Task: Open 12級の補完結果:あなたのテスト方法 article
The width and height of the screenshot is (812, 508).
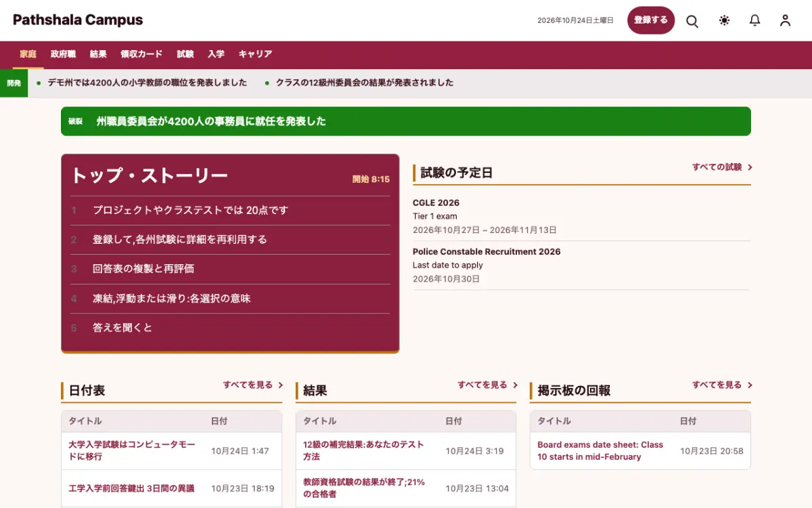Action: pos(363,450)
